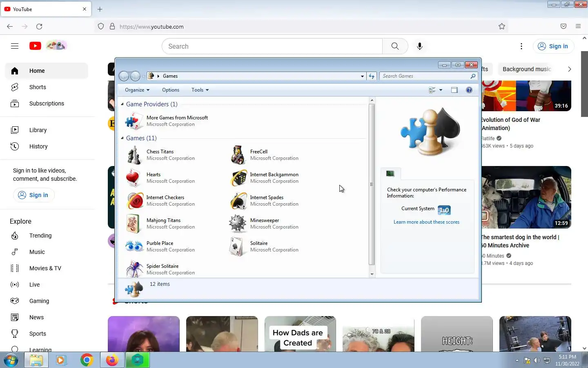Open the How Dads are Created short

[x=300, y=334]
